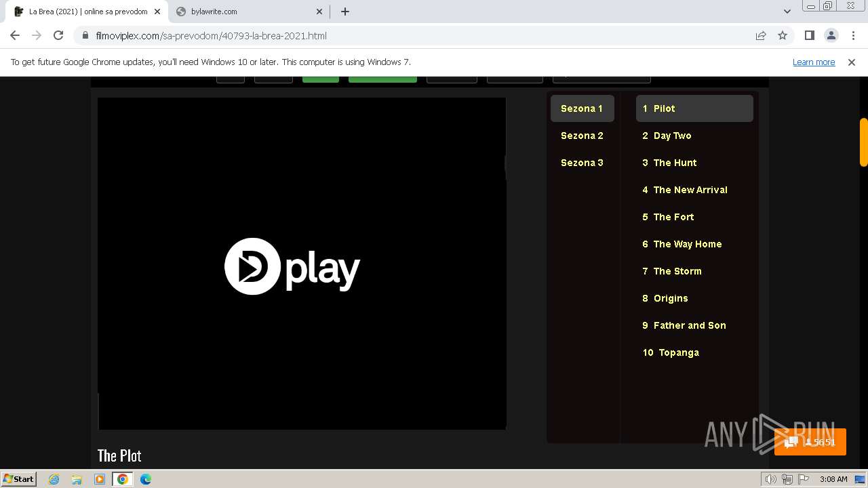Image resolution: width=868 pixels, height=488 pixels.
Task: Click the network tray icon
Action: [x=787, y=479]
